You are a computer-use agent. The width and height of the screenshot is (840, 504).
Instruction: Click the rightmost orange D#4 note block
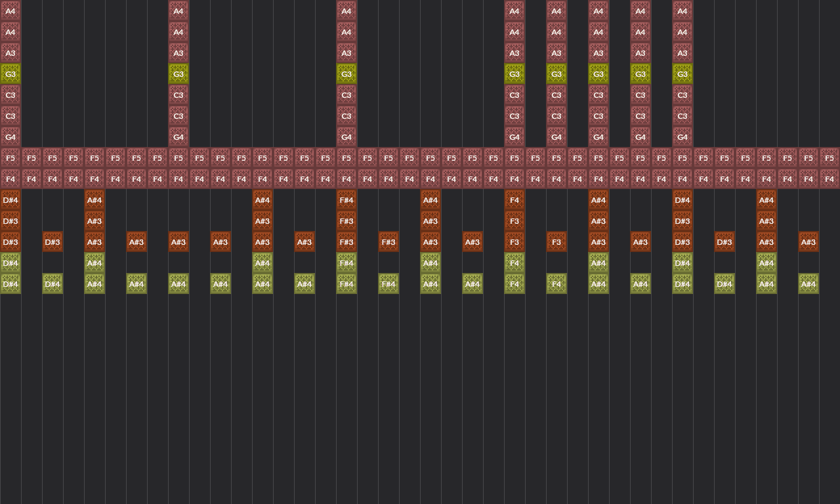click(682, 199)
